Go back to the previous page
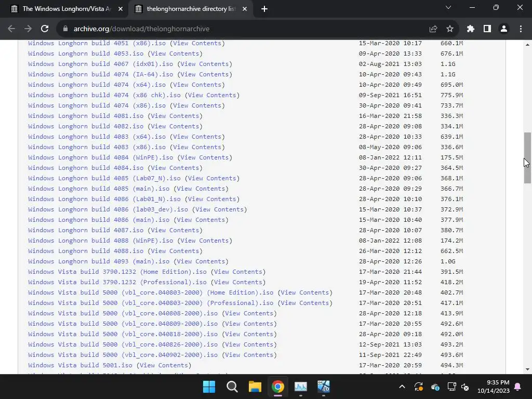Screen dimensions: 532x399 tap(11, 29)
